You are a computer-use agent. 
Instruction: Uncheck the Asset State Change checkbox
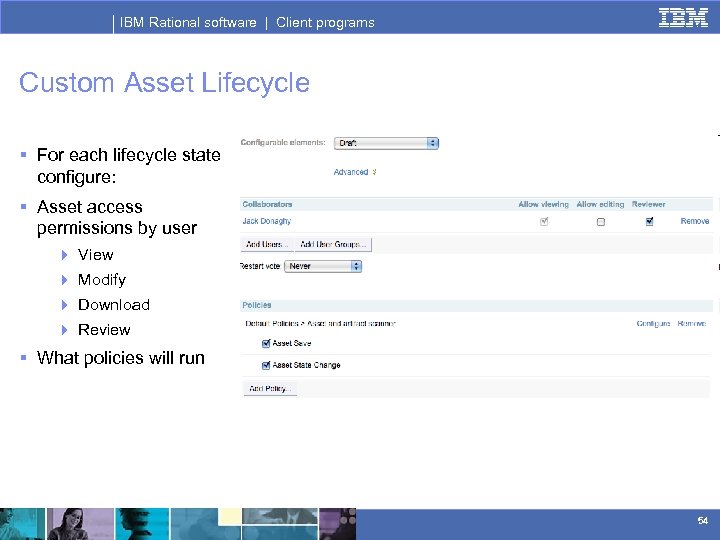266,366
